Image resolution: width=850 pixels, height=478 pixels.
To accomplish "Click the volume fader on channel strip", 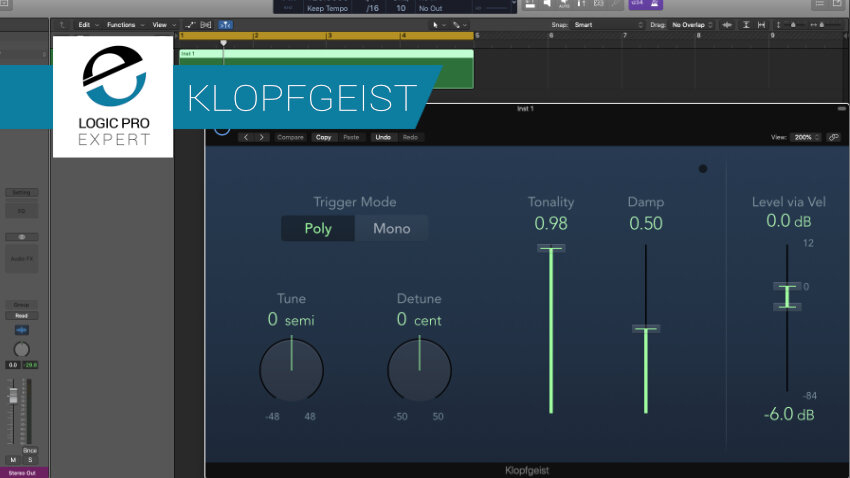I will (x=13, y=397).
